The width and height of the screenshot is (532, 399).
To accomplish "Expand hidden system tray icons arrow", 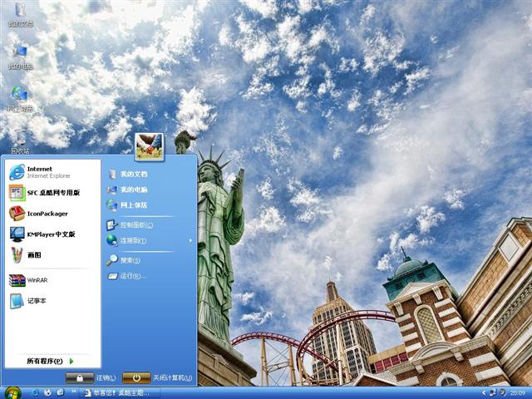I will pyautogui.click(x=484, y=393).
